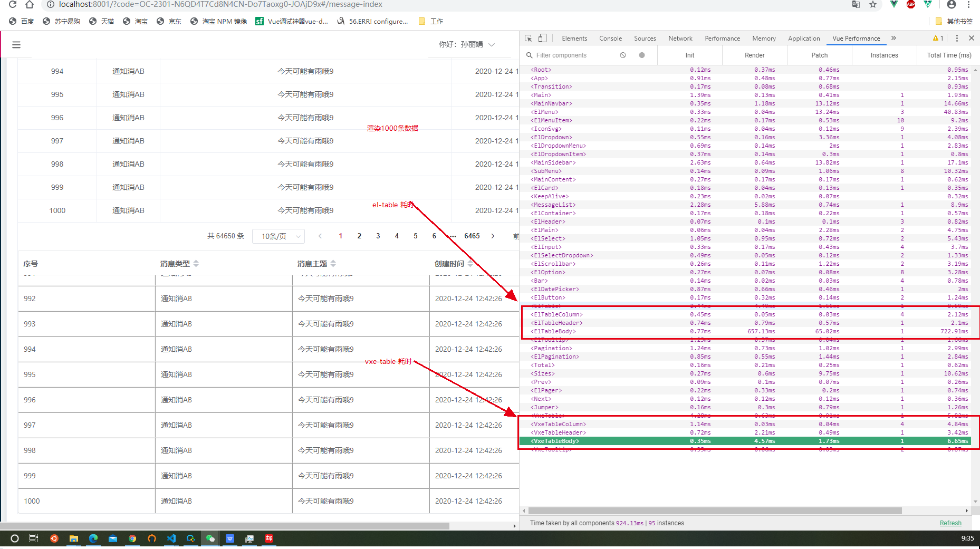Screen dimensions: 980x549
Task: Sort by 消息主题 column caret
Action: coord(333,264)
